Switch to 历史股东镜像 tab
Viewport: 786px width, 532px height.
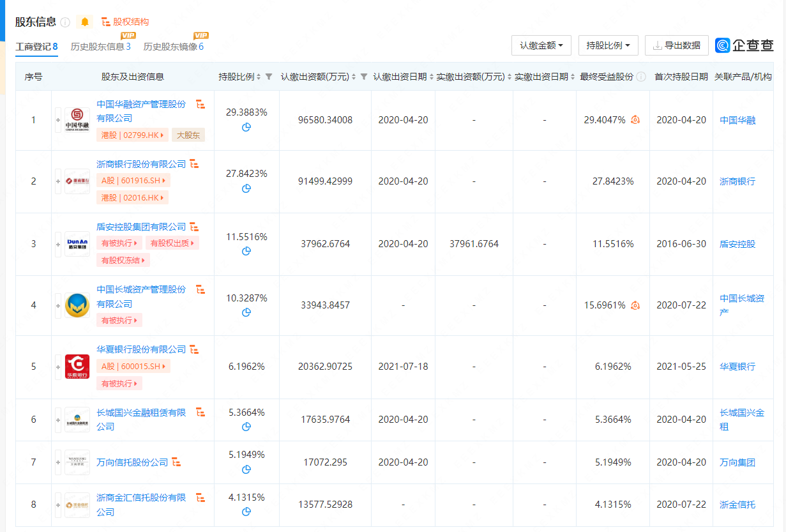point(174,46)
